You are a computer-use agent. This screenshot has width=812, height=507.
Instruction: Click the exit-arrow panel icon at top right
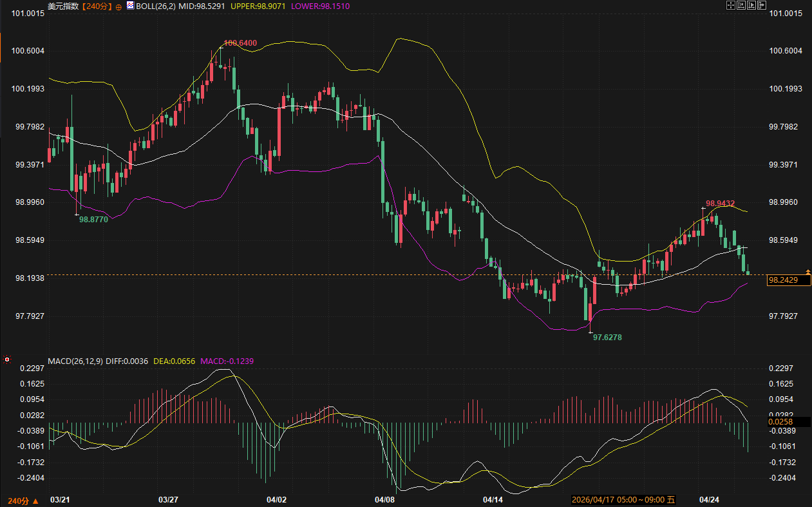coord(762,5)
